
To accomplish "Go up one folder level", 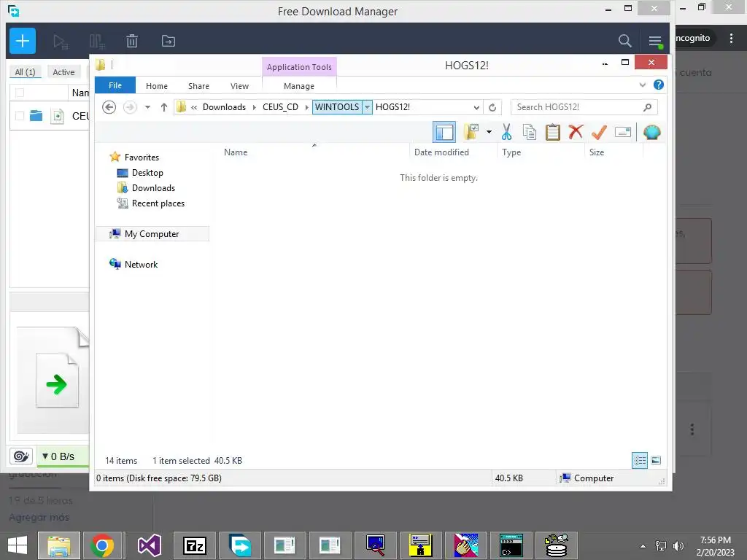I will tap(164, 107).
